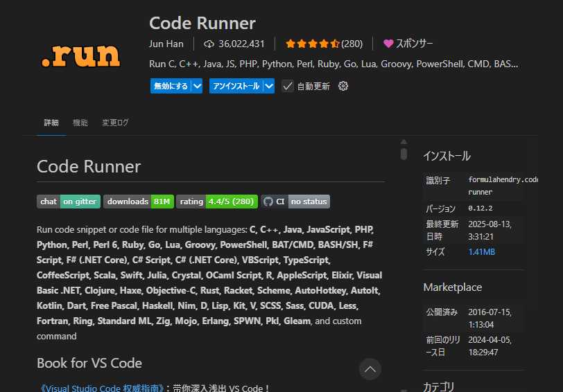Switch to the 機能 tab

(x=80, y=123)
